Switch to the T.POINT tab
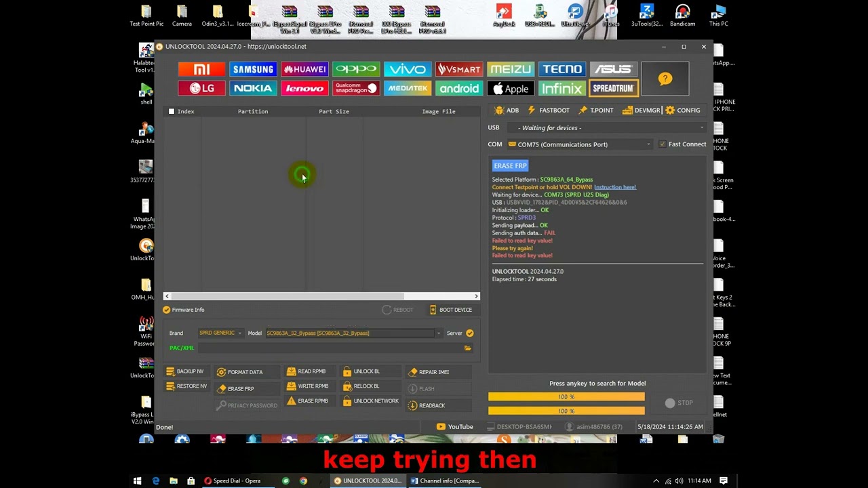The width and height of the screenshot is (868, 488). click(x=596, y=110)
